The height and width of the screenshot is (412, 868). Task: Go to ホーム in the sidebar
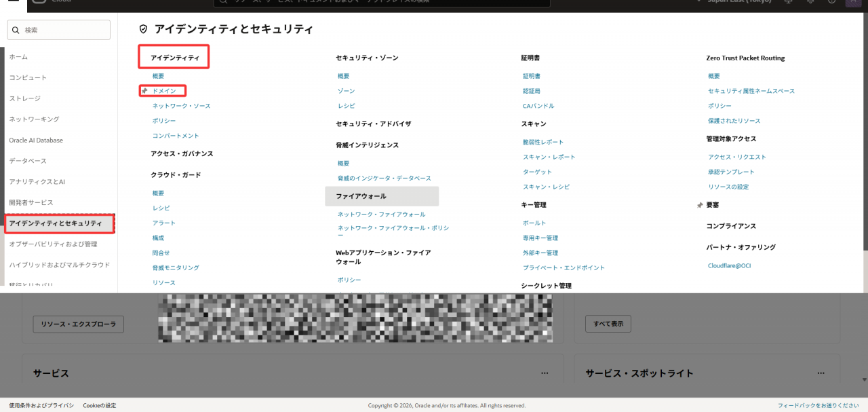(18, 57)
